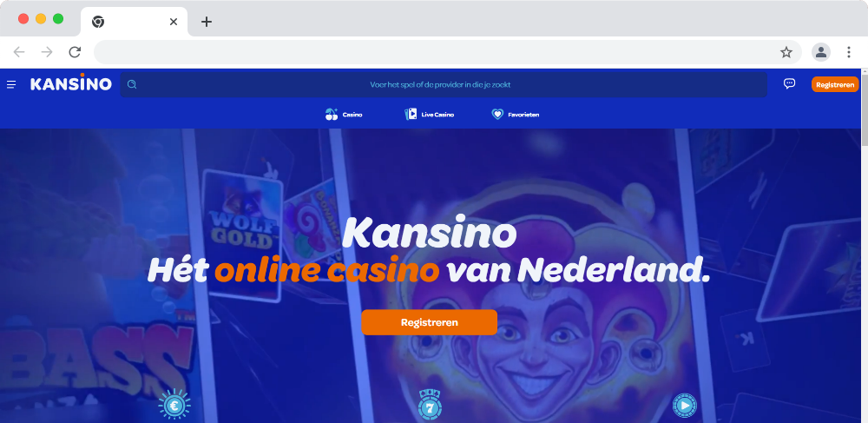Viewport: 868px width, 423px height.
Task: Click the number 7 chip icon
Action: point(430,406)
